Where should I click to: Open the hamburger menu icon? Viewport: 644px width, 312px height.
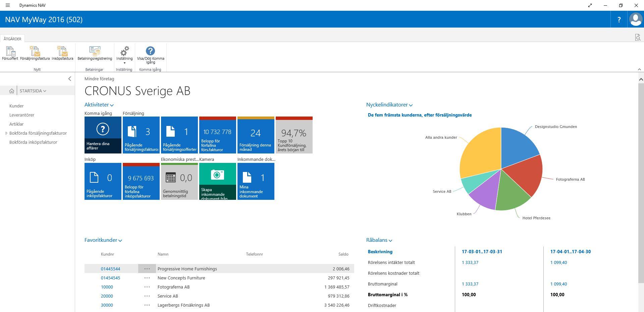[8, 5]
